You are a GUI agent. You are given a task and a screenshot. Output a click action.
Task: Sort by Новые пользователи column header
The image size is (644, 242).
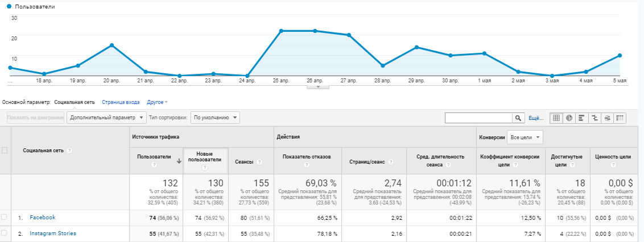(204, 157)
